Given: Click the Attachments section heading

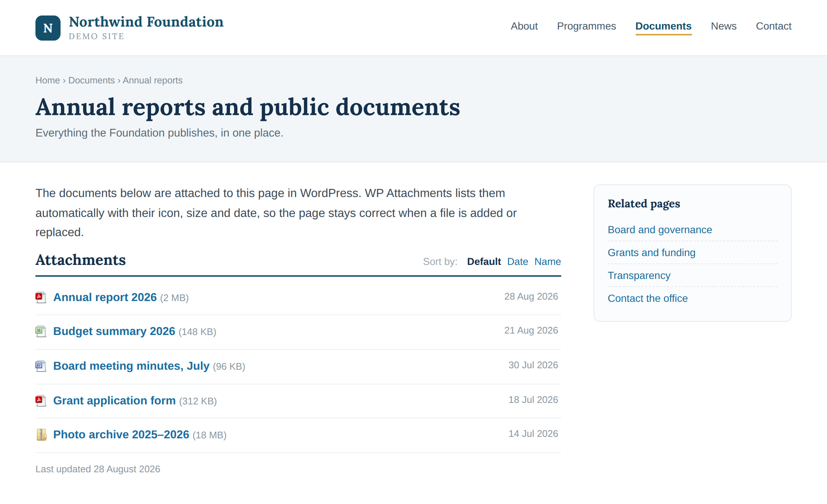Looking at the screenshot, I should (80, 260).
